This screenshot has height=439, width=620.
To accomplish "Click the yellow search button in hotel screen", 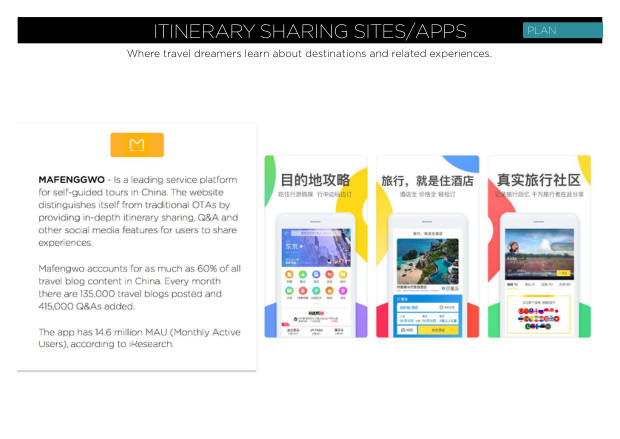I will coord(438,330).
